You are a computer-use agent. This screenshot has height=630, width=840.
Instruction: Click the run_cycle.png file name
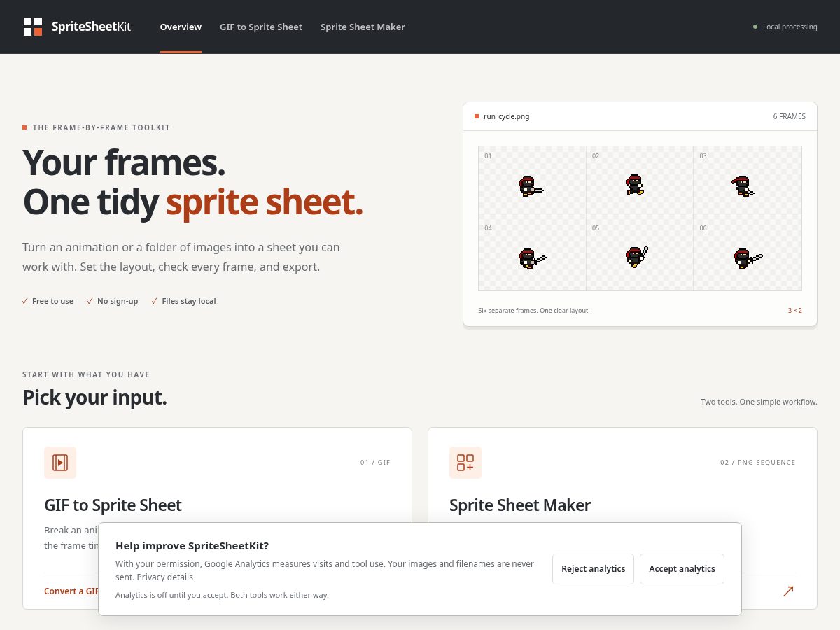507,116
